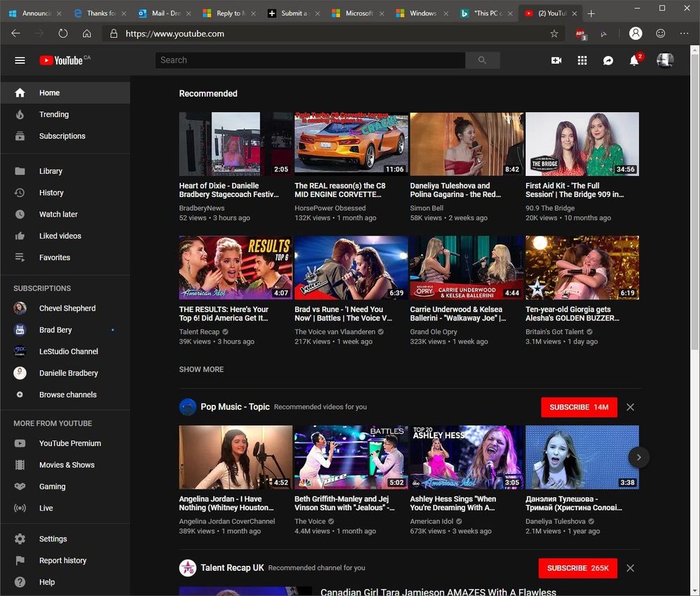Open 'Carrie Underwood & Kelsea Ballerini' video title
Screen dimensions: 700x596
click(458, 313)
